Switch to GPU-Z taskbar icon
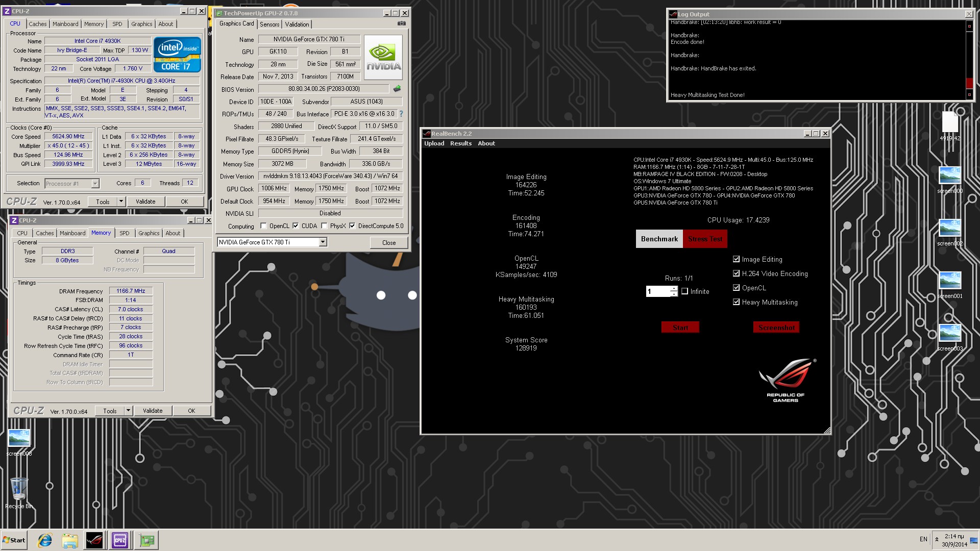The image size is (980, 551). (x=146, y=540)
